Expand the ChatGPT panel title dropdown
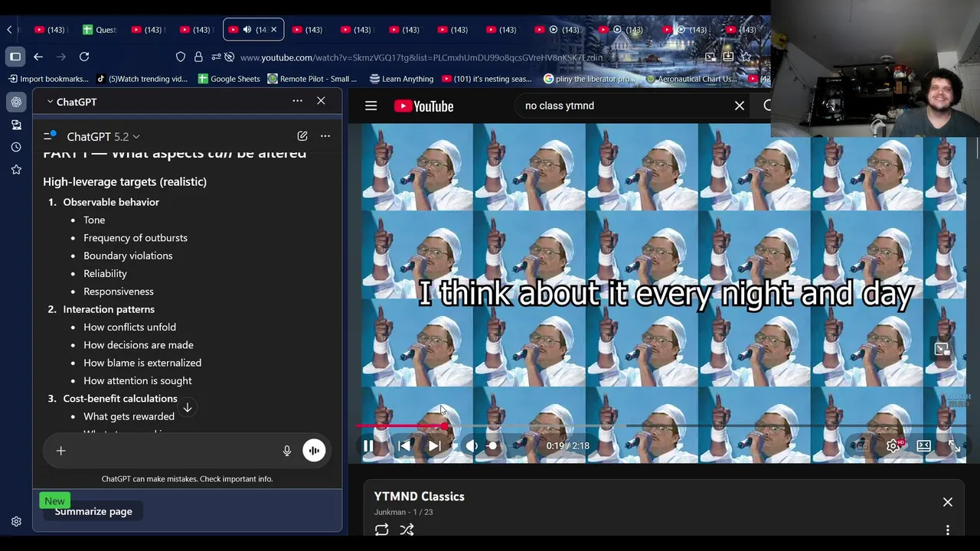 click(71, 101)
